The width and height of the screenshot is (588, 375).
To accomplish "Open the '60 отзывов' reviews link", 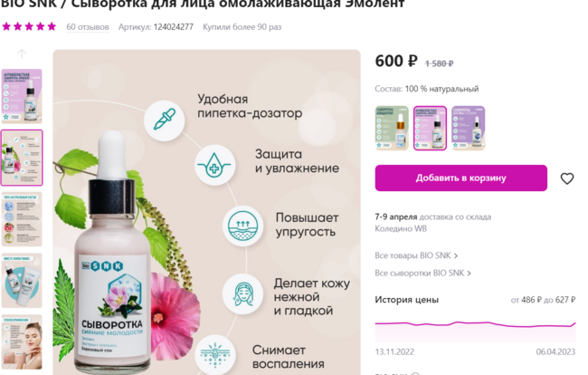I will click(x=88, y=27).
